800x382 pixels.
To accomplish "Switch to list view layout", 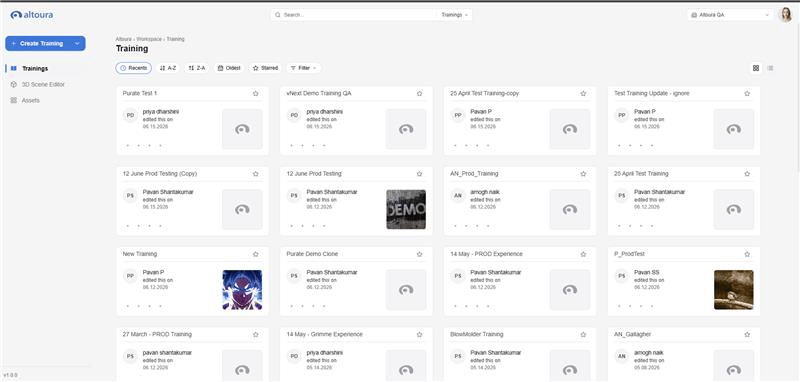I will (770, 68).
